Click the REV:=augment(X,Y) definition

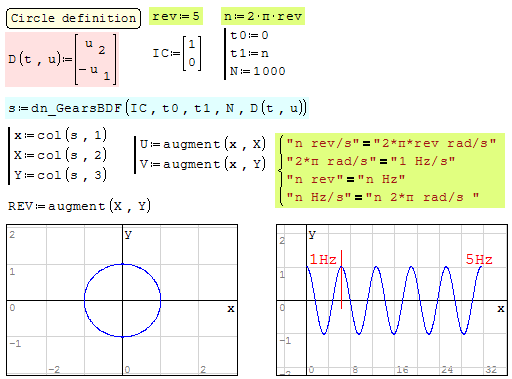coord(79,206)
